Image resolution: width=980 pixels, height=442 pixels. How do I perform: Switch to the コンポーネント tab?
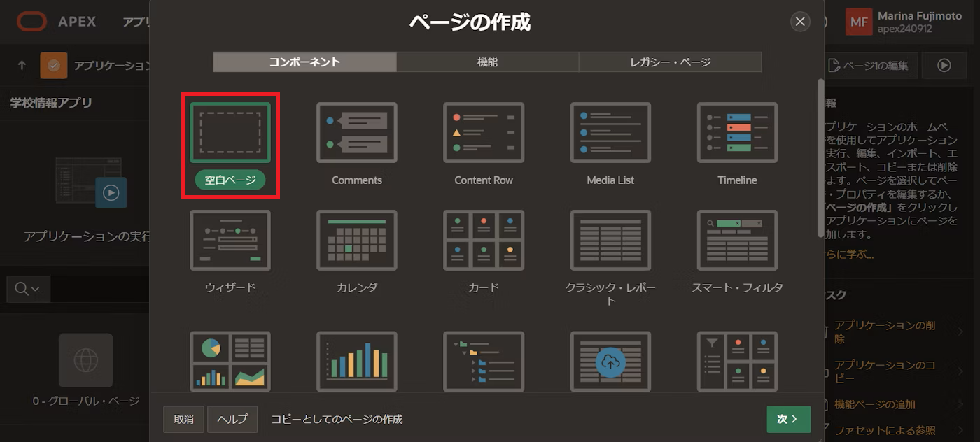coord(304,62)
